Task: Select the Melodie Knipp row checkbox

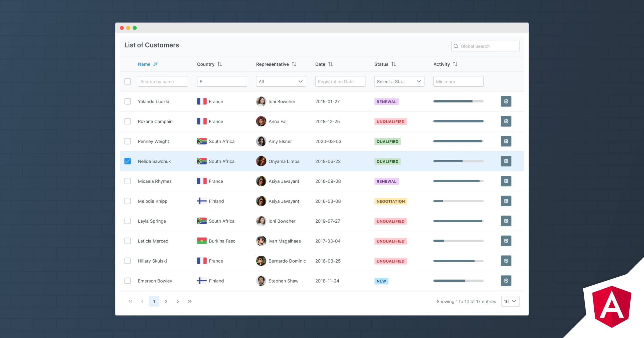Action: pyautogui.click(x=127, y=201)
